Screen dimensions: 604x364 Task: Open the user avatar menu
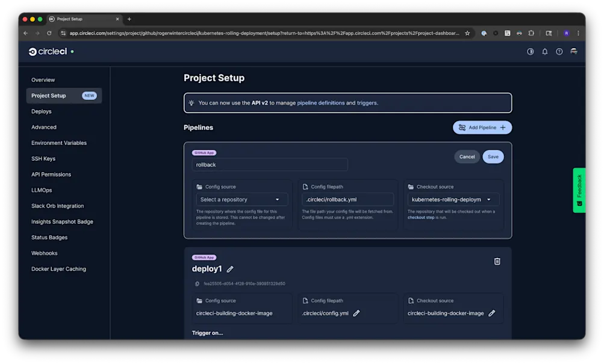point(573,52)
